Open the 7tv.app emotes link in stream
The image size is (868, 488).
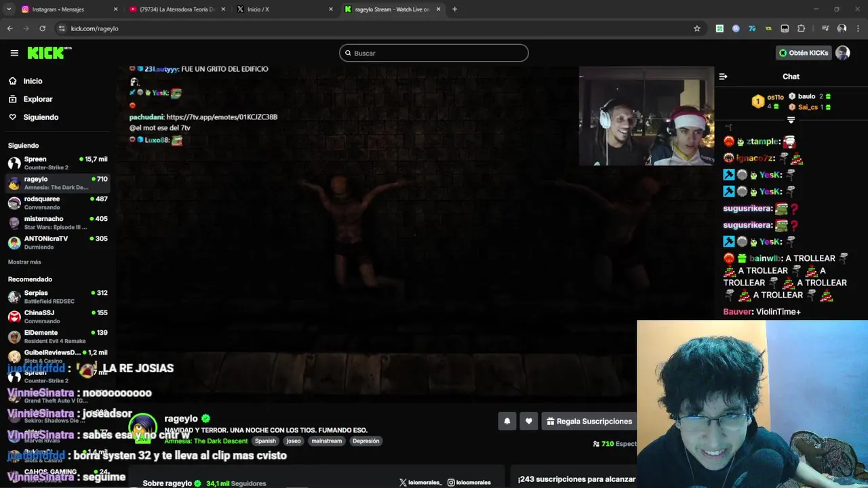(222, 117)
